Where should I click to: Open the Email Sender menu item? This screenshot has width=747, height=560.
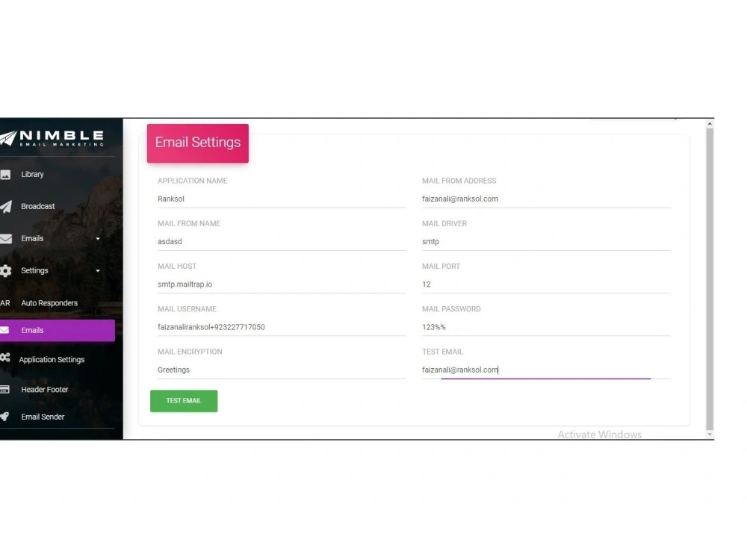tap(43, 417)
